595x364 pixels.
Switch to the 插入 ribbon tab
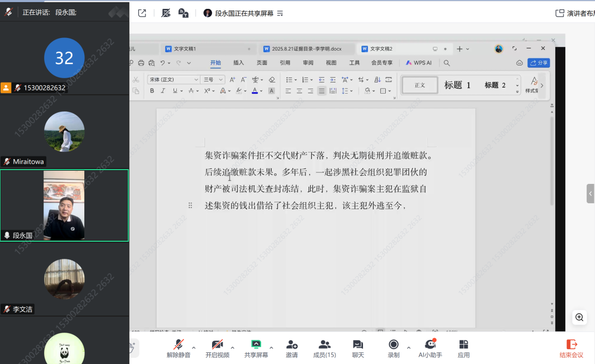238,62
